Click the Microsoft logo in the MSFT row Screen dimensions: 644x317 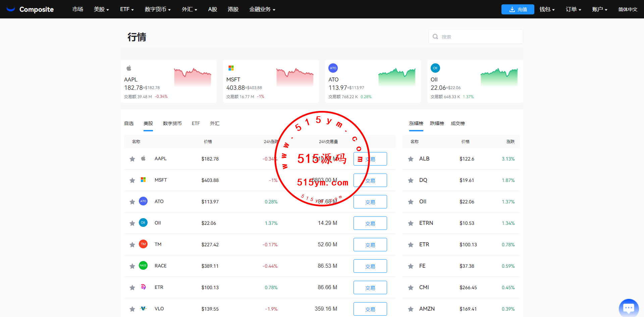coord(143,180)
